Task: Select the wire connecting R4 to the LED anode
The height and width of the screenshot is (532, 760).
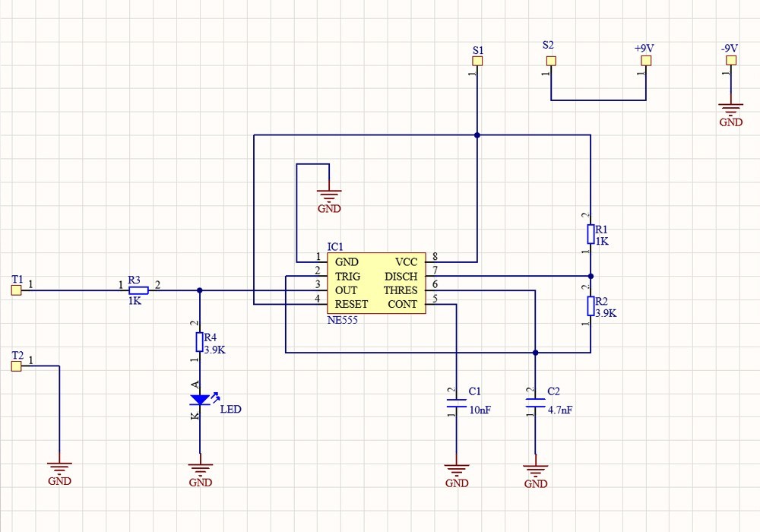Action: point(200,372)
